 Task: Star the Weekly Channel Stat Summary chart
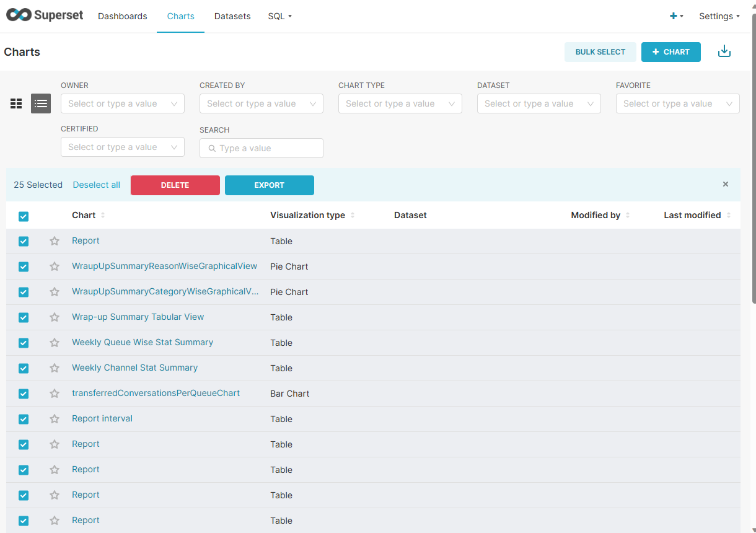coord(55,368)
